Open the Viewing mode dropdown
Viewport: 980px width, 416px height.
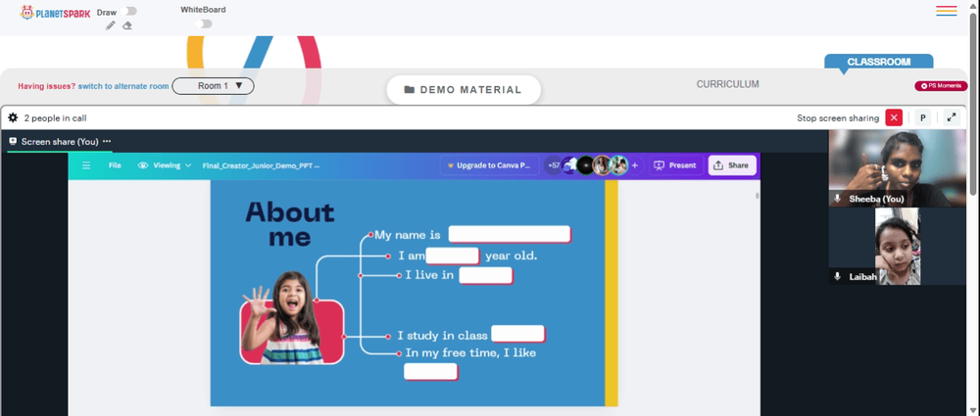click(x=165, y=165)
